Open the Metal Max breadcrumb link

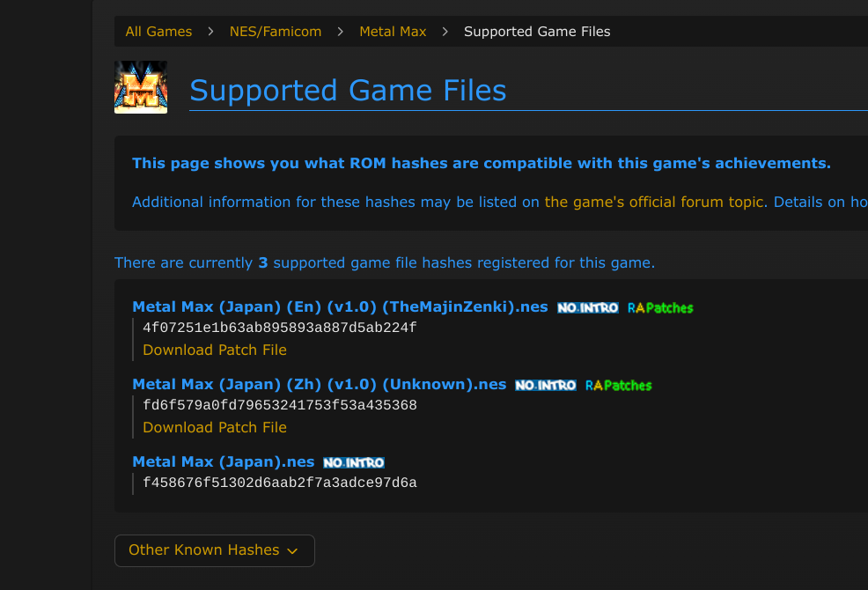coord(393,32)
